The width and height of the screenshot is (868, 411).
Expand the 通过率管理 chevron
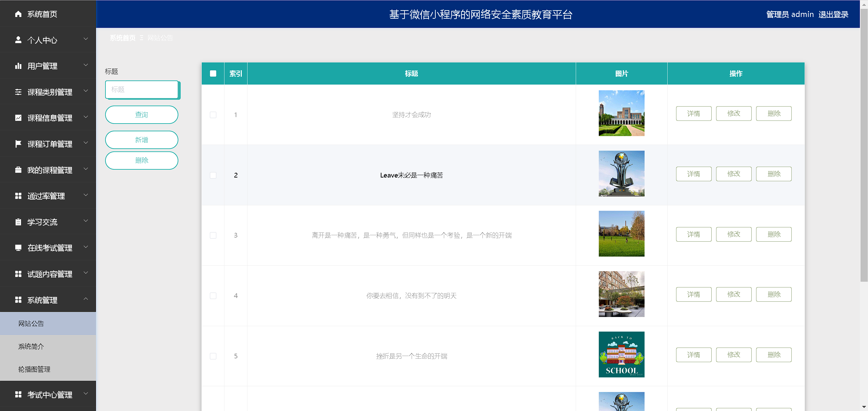86,195
